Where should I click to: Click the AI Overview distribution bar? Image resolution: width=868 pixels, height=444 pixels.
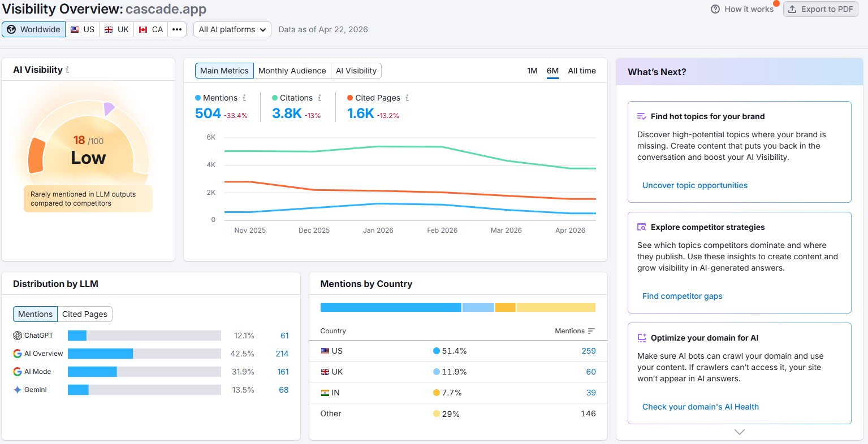point(144,354)
